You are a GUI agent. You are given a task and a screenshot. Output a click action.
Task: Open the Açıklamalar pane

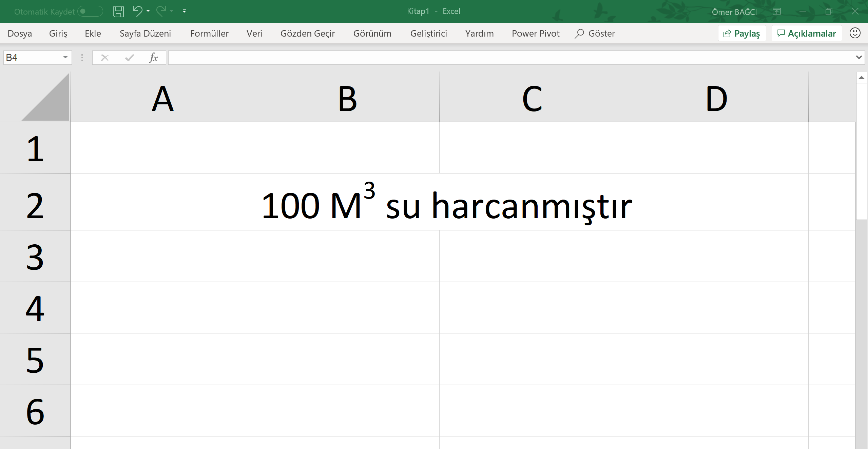click(x=806, y=33)
